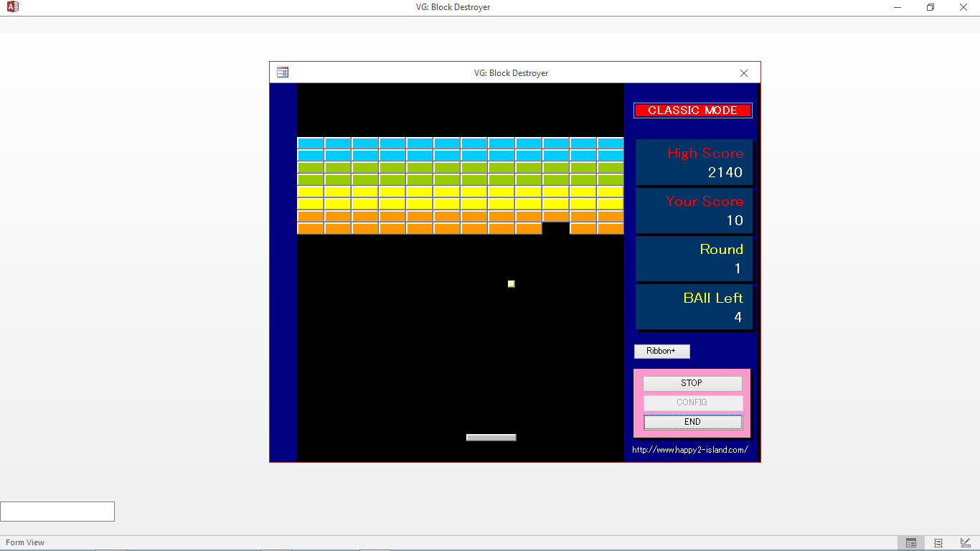Focus the empty text box above the status bar
This screenshot has height=551, width=980.
pyautogui.click(x=57, y=512)
